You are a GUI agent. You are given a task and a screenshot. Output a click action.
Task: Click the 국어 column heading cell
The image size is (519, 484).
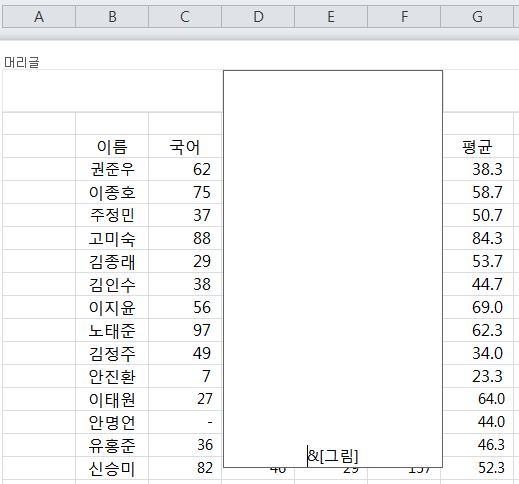pos(185,147)
